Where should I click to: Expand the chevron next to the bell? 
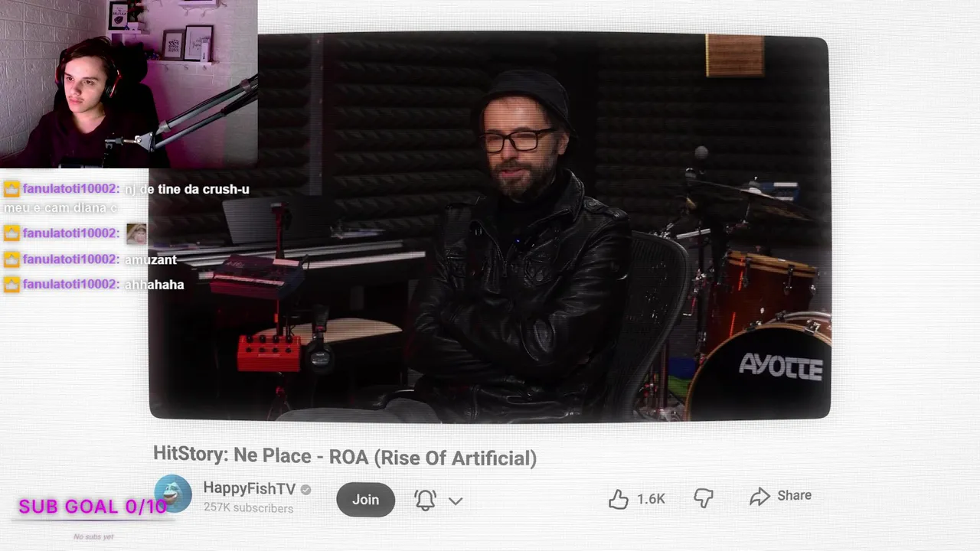(456, 500)
